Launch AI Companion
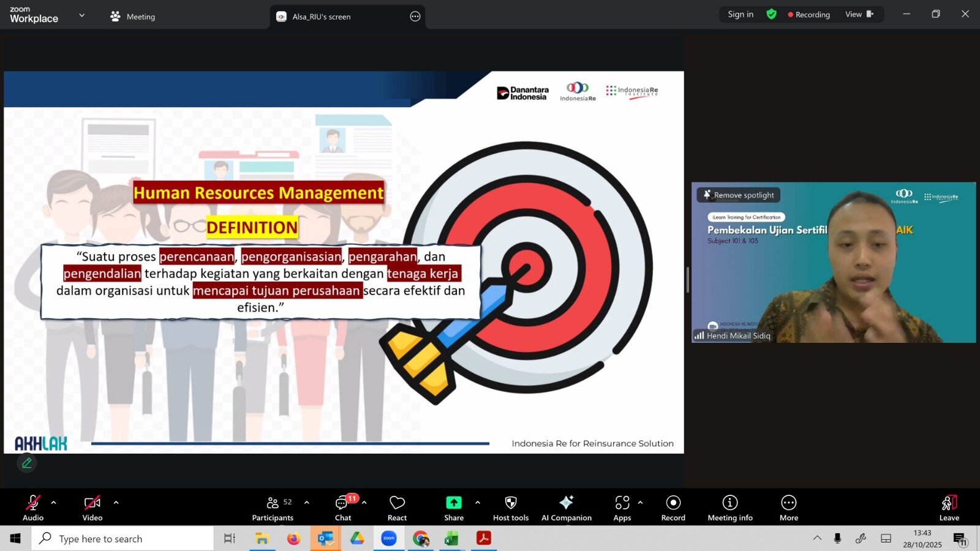Viewport: 980px width, 551px height. 566,508
